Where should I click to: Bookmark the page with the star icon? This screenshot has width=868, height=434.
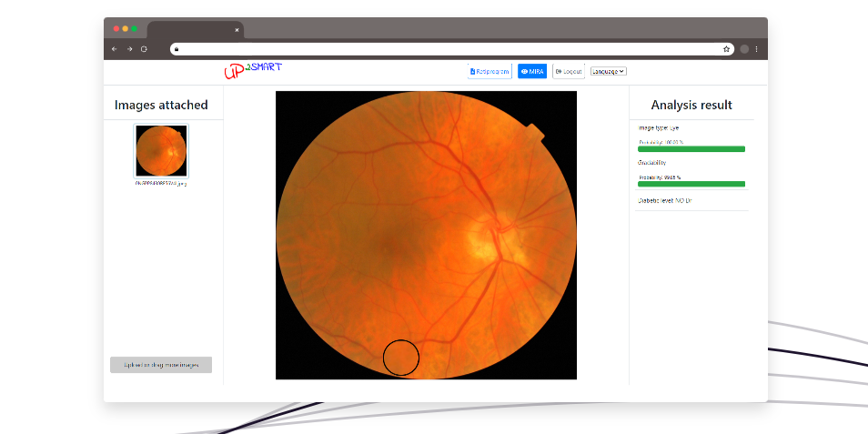pos(726,49)
